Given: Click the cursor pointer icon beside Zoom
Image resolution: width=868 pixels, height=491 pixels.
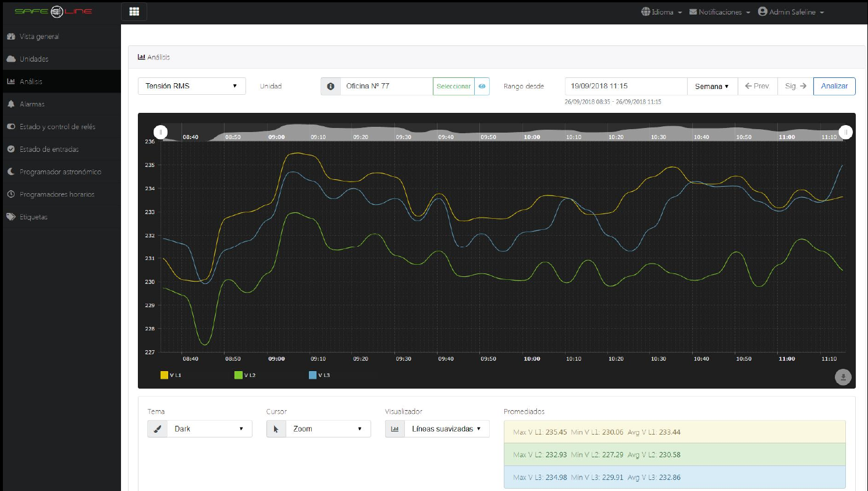Looking at the screenshot, I should coord(276,429).
